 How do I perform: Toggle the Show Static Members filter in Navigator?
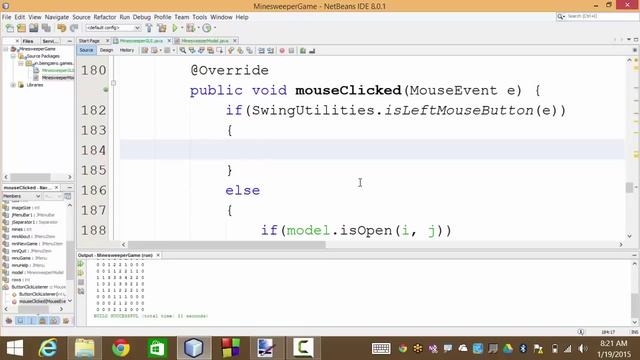[31, 320]
